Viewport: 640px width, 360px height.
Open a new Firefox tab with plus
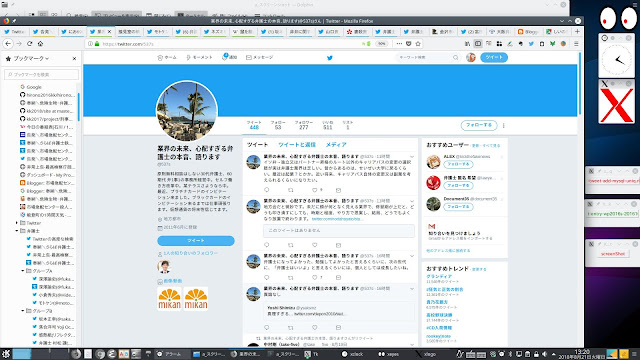tap(577, 31)
